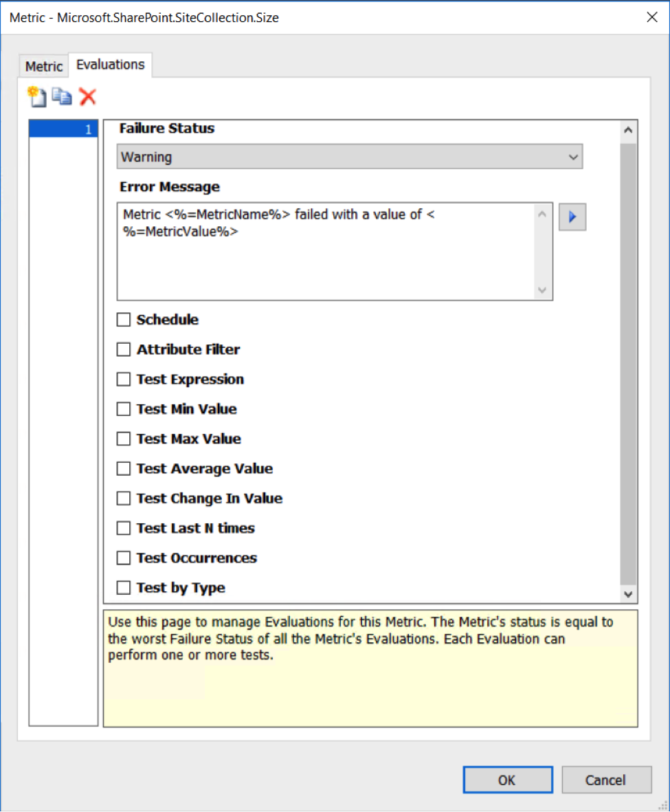Click the evaluation panel vertical scrollbar thumb
670x812 pixels.
click(x=628, y=364)
